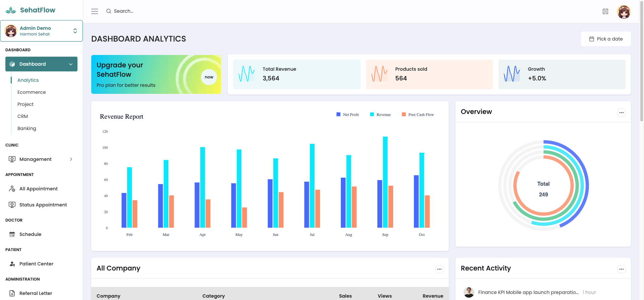Click the Total Revenue value 3,564
The height and width of the screenshot is (300, 644).
[x=271, y=78]
